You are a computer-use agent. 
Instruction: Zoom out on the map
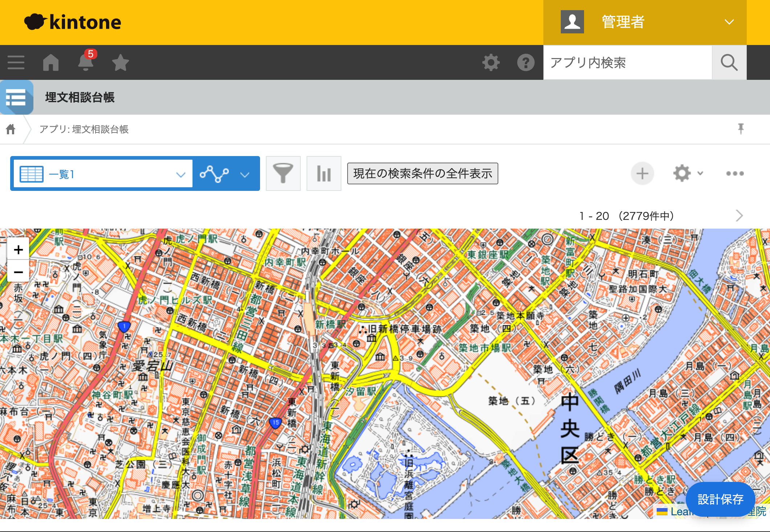tap(18, 271)
